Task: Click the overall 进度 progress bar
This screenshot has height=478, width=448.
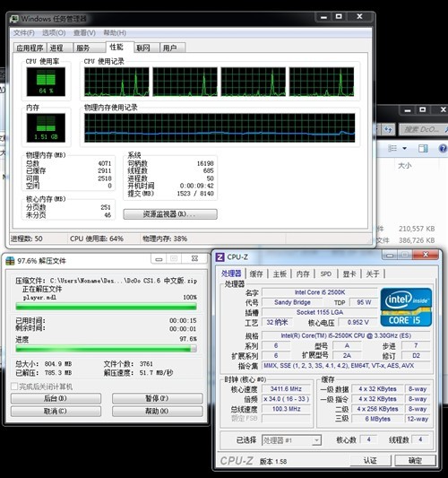Action: 106,349
